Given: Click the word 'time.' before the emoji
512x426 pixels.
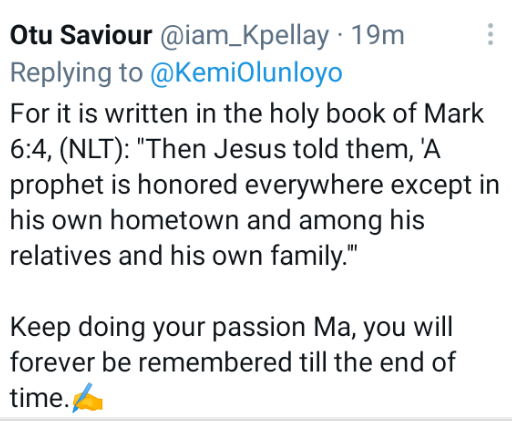Looking at the screenshot, I should click(x=40, y=398).
